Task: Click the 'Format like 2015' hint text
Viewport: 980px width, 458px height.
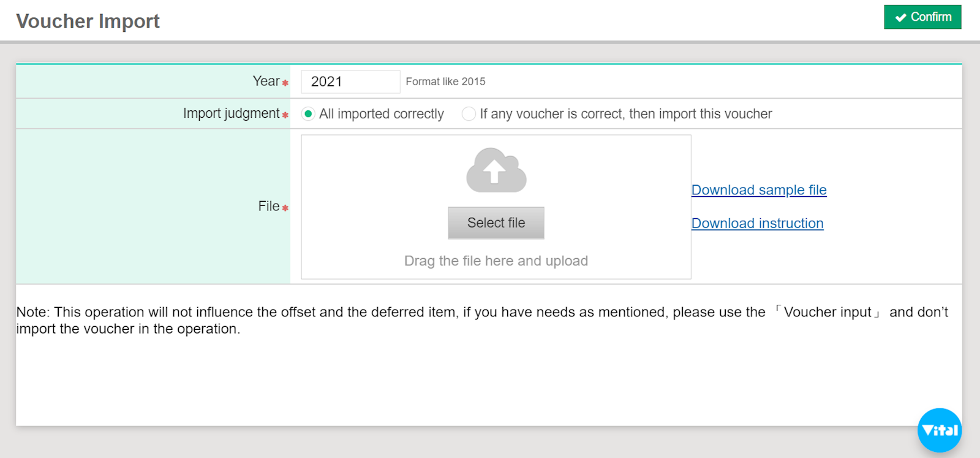Action: (x=445, y=82)
